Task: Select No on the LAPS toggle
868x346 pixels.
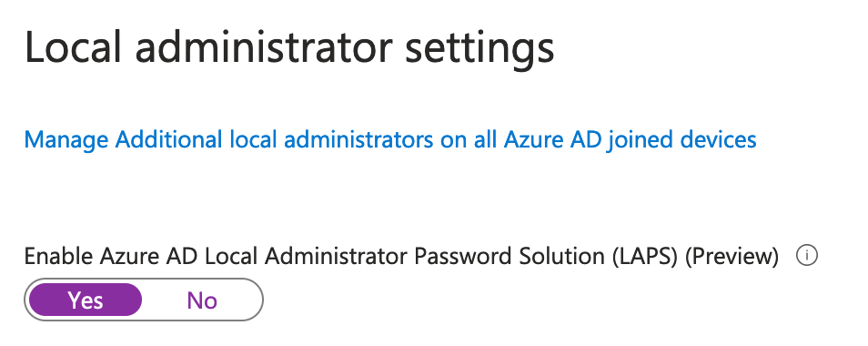Action: (x=202, y=300)
